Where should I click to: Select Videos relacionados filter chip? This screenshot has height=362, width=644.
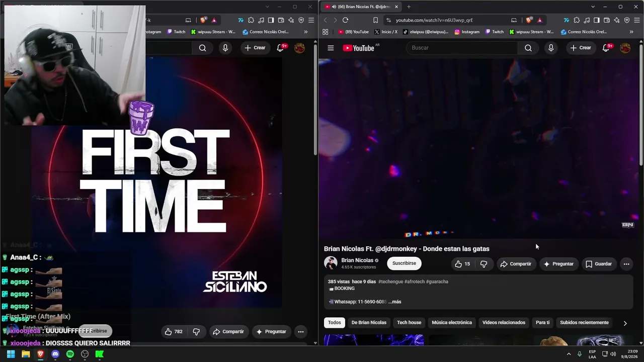coord(504,323)
